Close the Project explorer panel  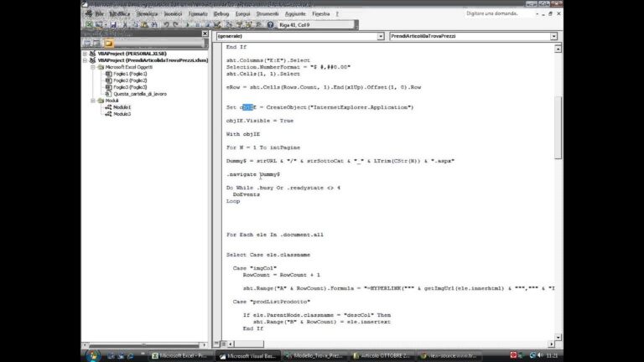click(205, 34)
